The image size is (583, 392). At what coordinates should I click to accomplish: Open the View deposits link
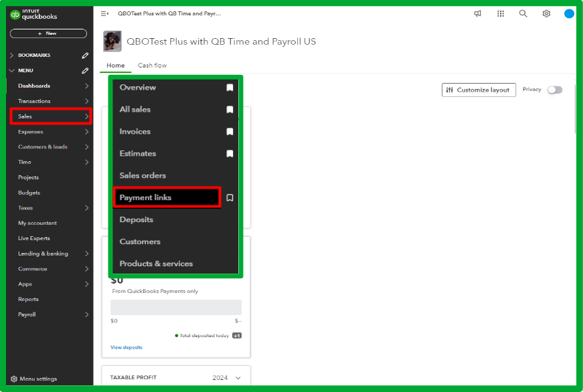[127, 347]
